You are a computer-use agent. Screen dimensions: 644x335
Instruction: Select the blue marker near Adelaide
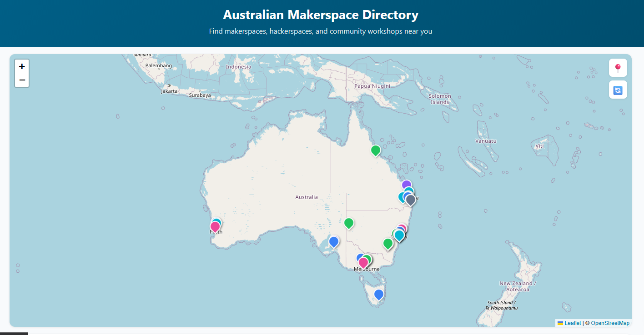coord(334,242)
